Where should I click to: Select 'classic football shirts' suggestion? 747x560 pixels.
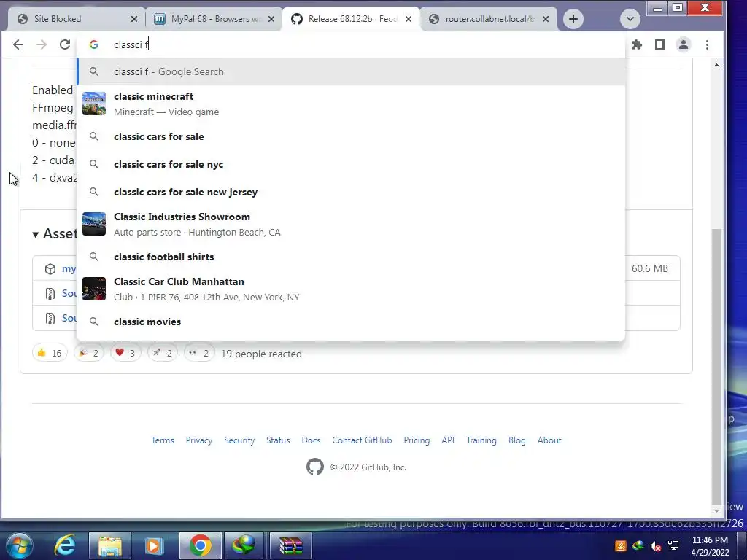(x=351, y=257)
